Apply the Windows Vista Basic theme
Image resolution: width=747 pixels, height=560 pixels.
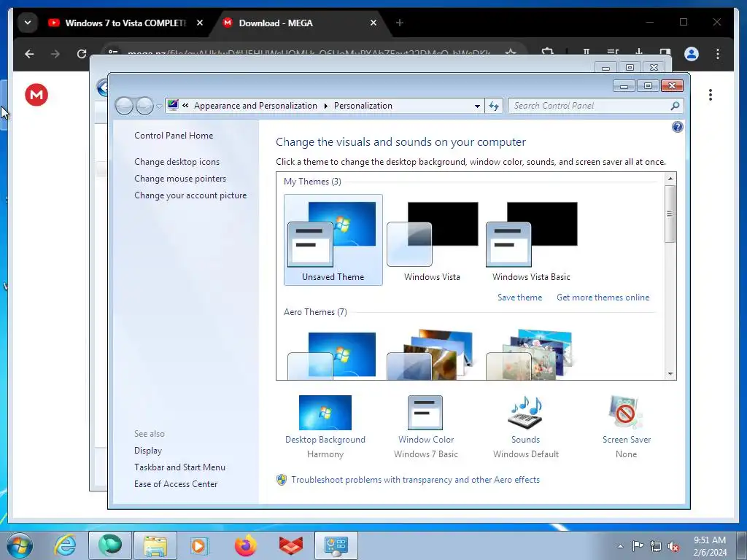(531, 240)
